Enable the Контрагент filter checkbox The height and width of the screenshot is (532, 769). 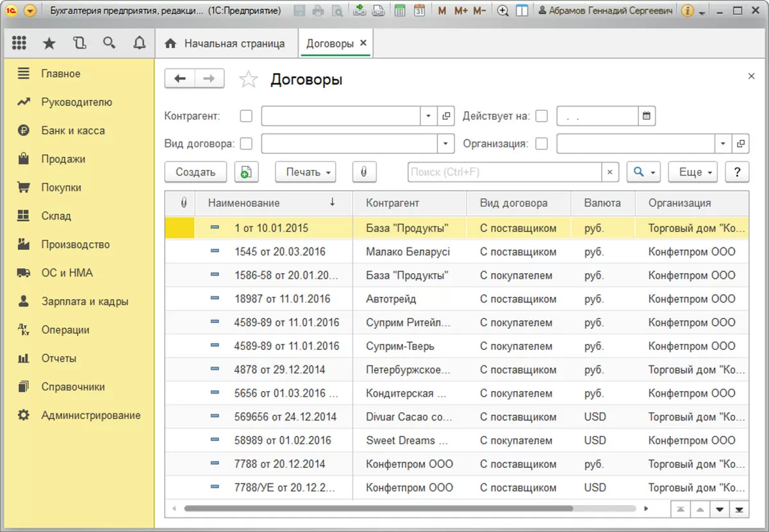point(246,117)
